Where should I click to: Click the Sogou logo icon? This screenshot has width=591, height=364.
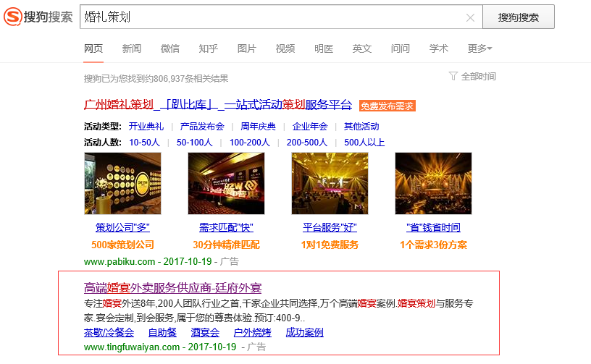click(12, 17)
